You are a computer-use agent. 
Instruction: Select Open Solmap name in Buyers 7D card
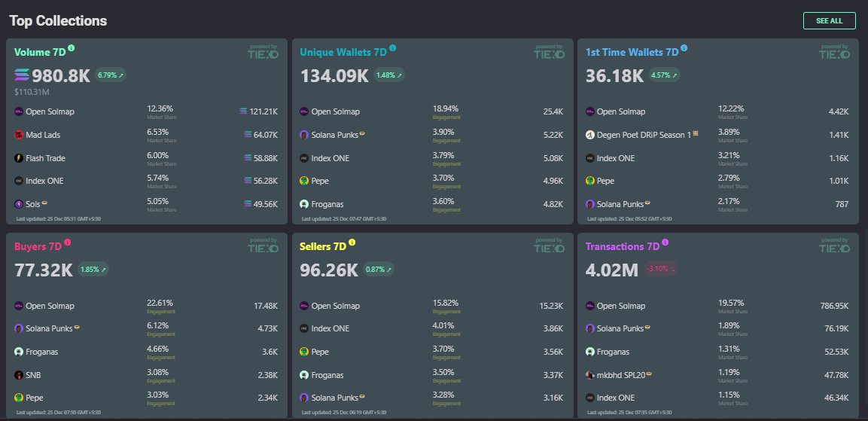pyautogui.click(x=50, y=306)
